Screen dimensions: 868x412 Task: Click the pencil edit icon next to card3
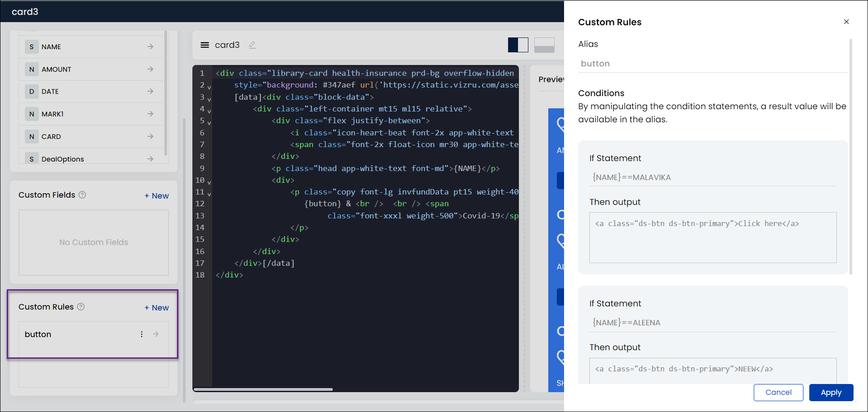pyautogui.click(x=252, y=45)
